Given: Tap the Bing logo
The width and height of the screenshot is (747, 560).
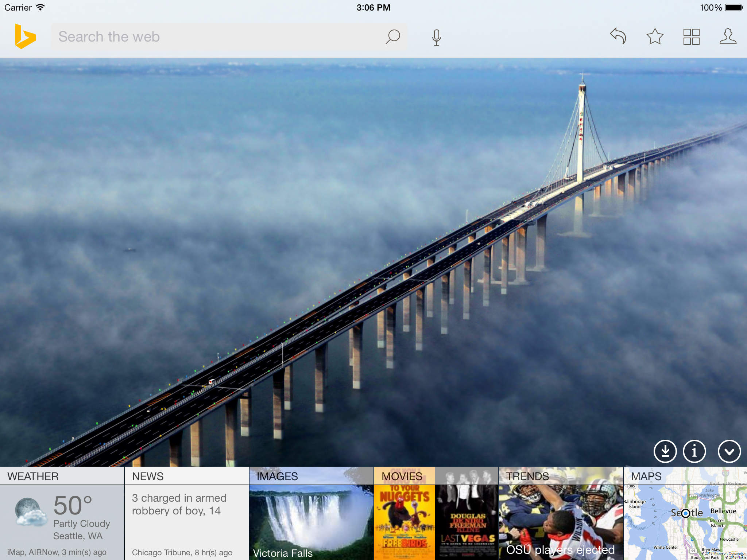Looking at the screenshot, I should click(26, 36).
